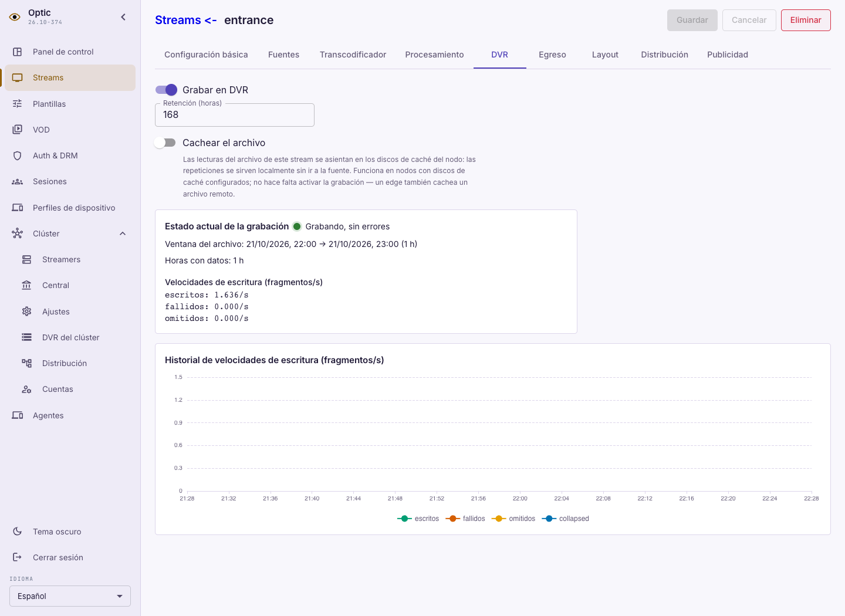Click the Cerrar sesión logout icon
Image resolution: width=845 pixels, height=616 pixels.
(18, 557)
